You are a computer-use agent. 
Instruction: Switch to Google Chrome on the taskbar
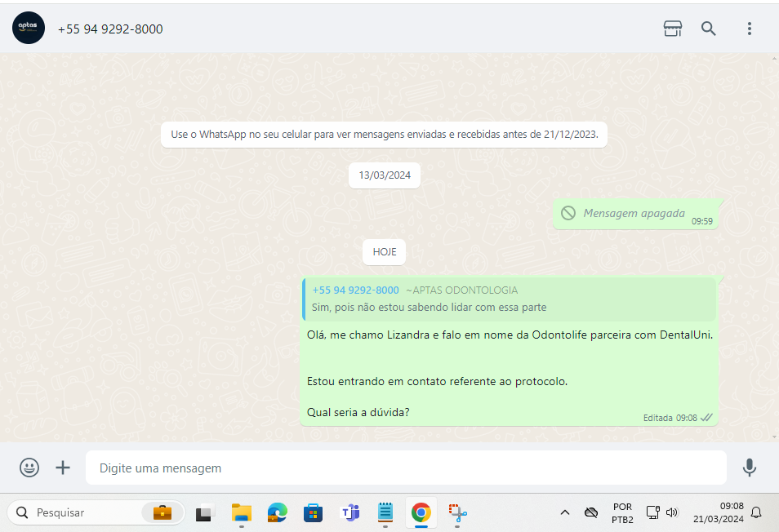[421, 512]
